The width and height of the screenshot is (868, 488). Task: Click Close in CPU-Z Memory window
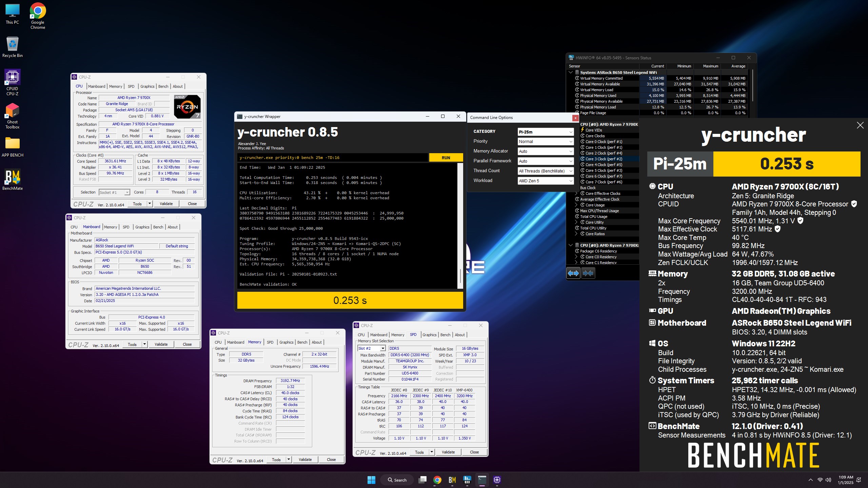(x=331, y=460)
